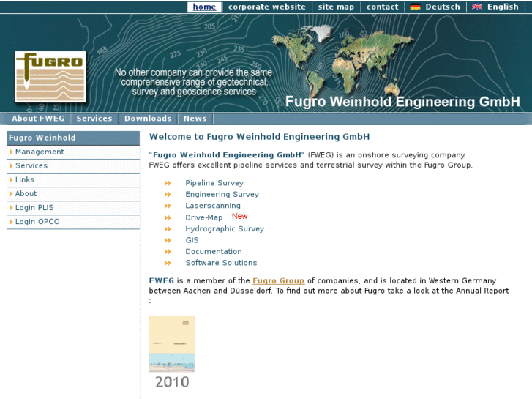Viewport: 532px width, 399px height.
Task: Click the orange arrow beside Login PLIS
Action: pyautogui.click(x=11, y=207)
